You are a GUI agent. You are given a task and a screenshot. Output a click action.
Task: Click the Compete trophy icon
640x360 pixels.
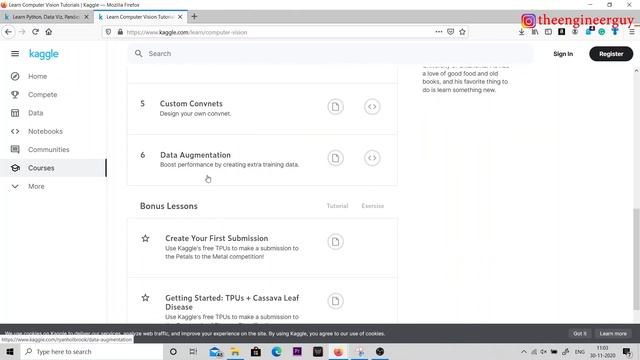(15, 95)
